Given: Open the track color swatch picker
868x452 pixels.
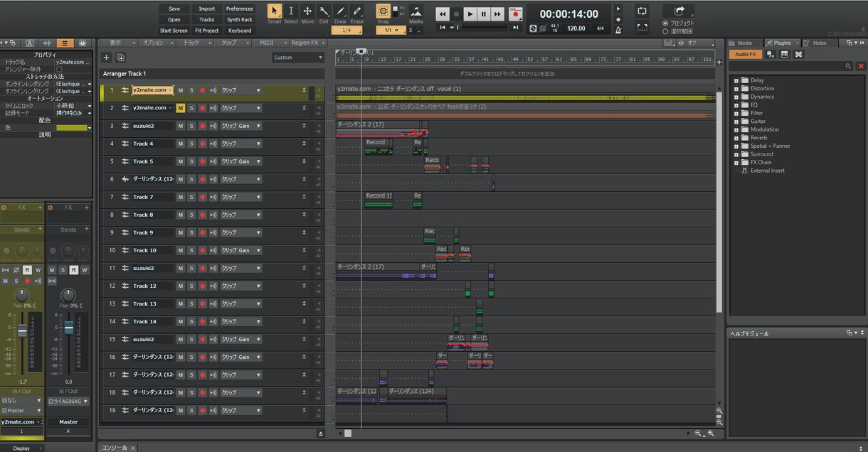Looking at the screenshot, I should coord(73,128).
